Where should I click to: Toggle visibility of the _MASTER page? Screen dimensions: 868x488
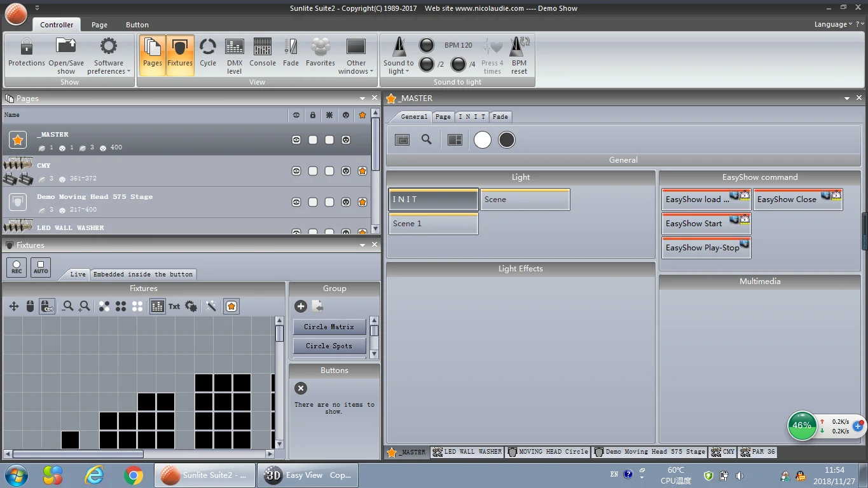[x=296, y=140]
